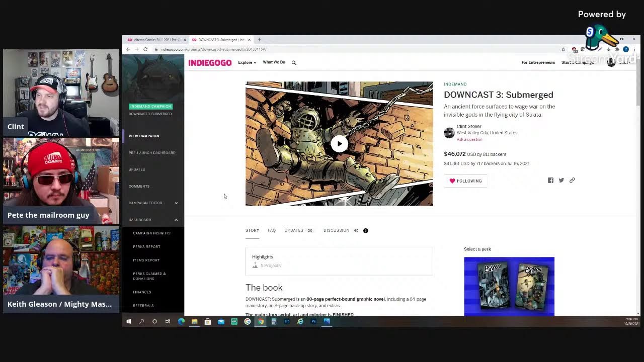This screenshot has height=362, width=644.
Task: Share campaign via Twitter icon
Action: pos(561,180)
